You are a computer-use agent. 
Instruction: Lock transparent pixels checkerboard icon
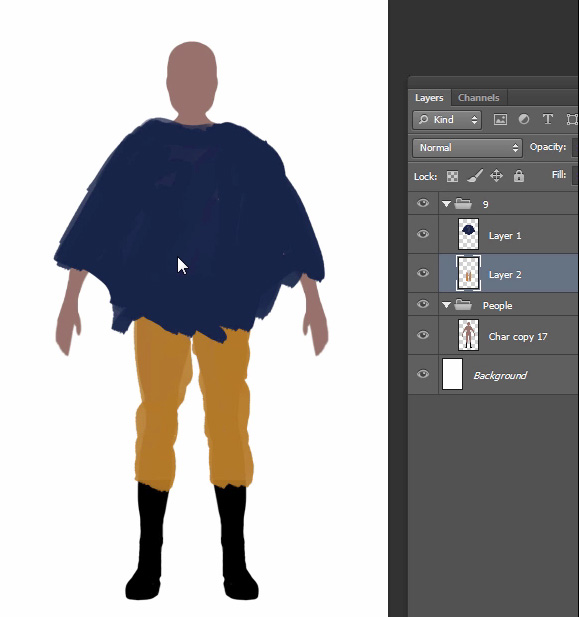point(452,176)
